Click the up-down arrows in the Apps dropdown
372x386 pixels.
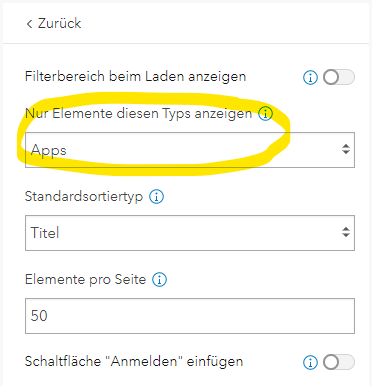point(346,149)
